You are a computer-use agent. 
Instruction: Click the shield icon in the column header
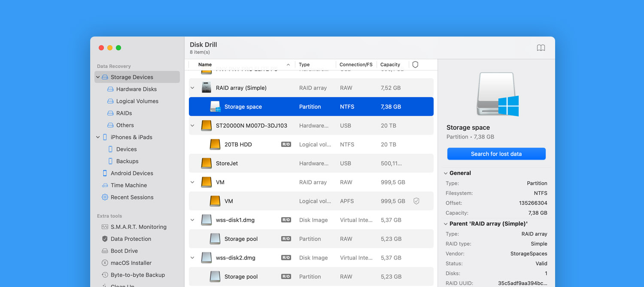click(415, 64)
